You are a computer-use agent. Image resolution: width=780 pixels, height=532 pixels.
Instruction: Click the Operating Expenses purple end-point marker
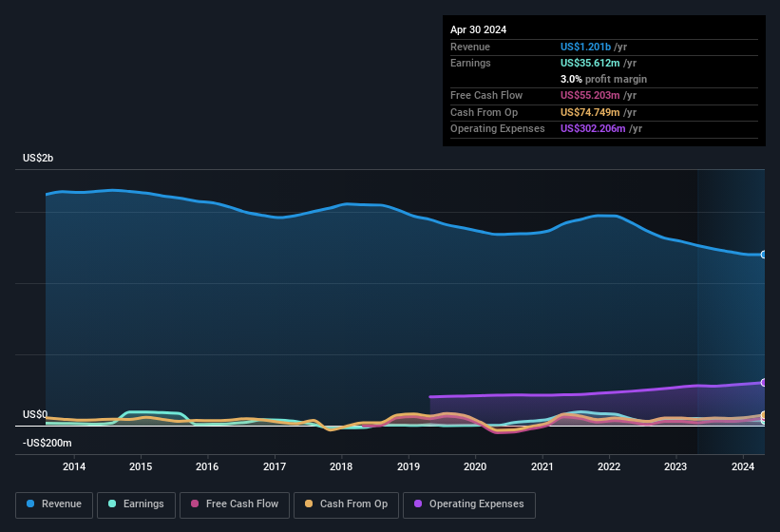tap(764, 382)
